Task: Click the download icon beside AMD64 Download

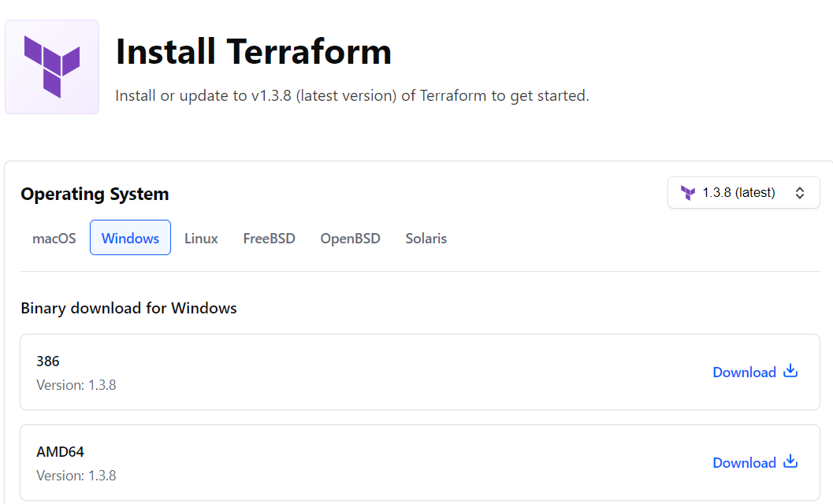Action: [789, 462]
